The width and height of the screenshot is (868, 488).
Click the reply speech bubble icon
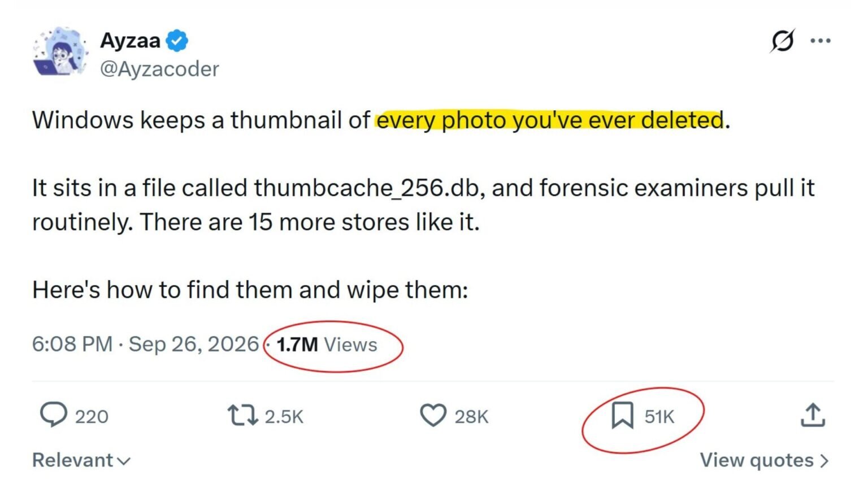pos(54,415)
